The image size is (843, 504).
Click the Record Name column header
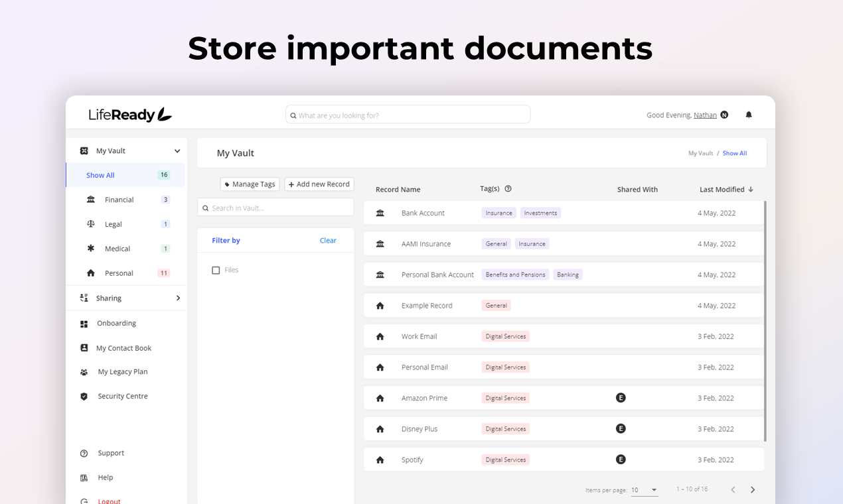398,190
